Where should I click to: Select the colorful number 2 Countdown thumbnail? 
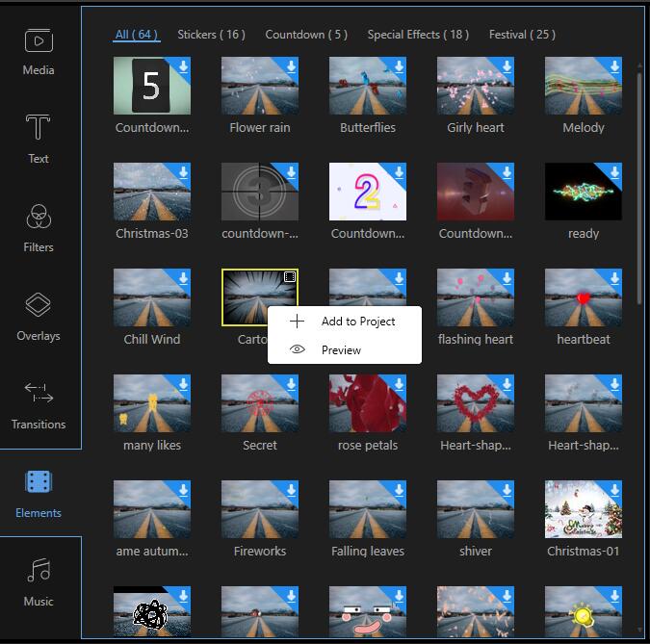(x=368, y=192)
